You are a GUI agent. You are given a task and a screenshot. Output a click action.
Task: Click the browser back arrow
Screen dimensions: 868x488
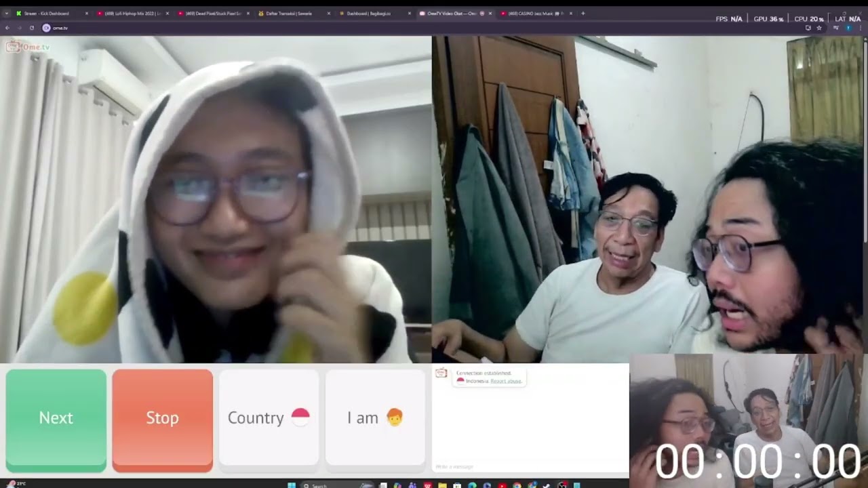click(7, 28)
